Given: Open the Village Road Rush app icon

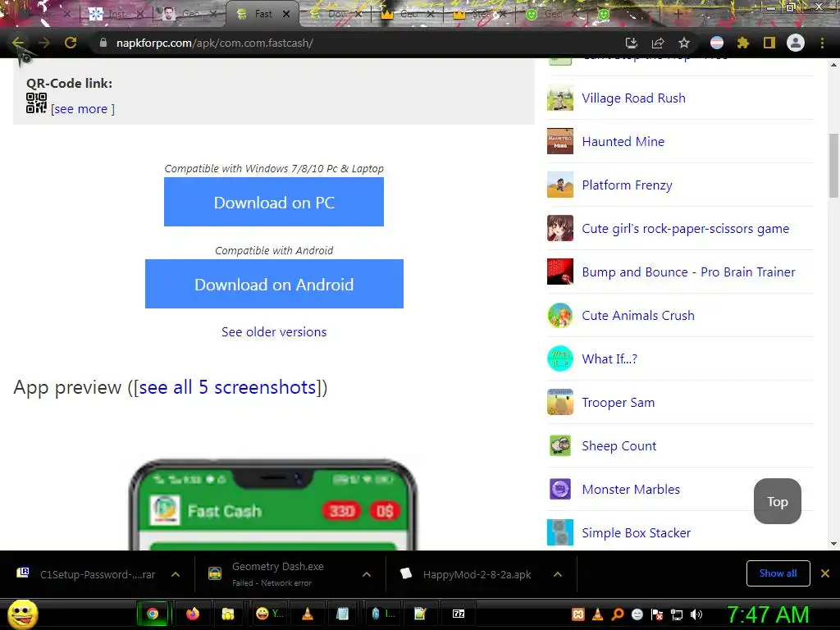Looking at the screenshot, I should [x=560, y=98].
